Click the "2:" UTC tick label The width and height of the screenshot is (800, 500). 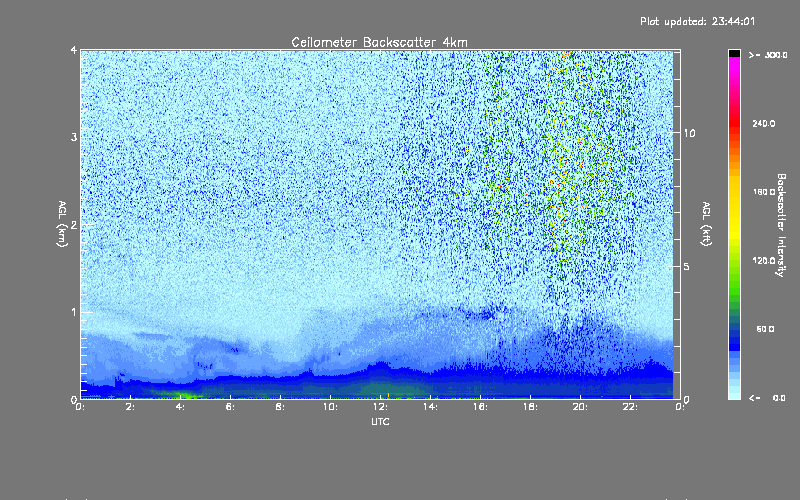[131, 407]
